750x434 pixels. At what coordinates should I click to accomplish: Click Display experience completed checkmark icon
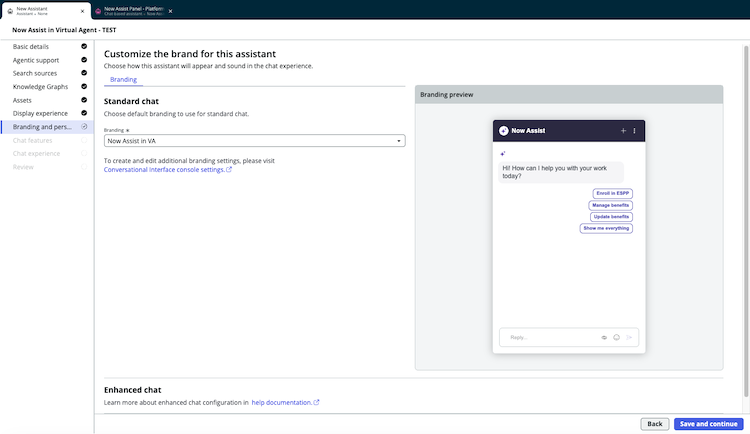(x=84, y=113)
